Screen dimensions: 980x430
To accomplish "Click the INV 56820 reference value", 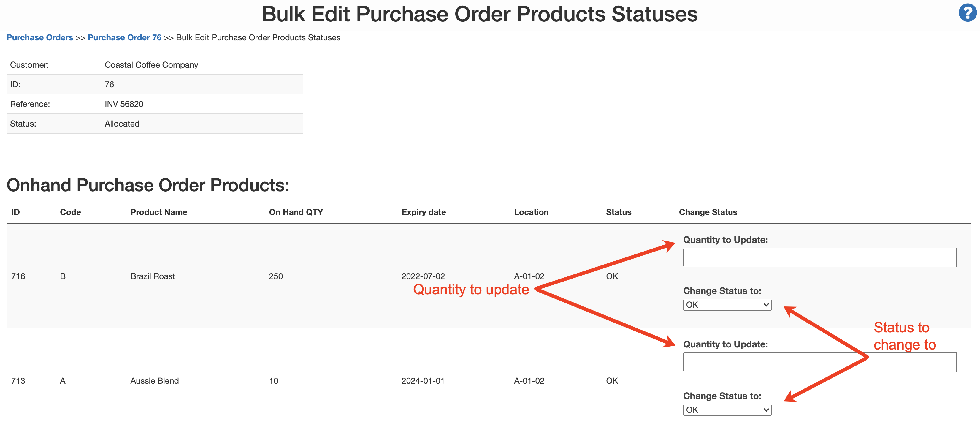I will point(124,104).
